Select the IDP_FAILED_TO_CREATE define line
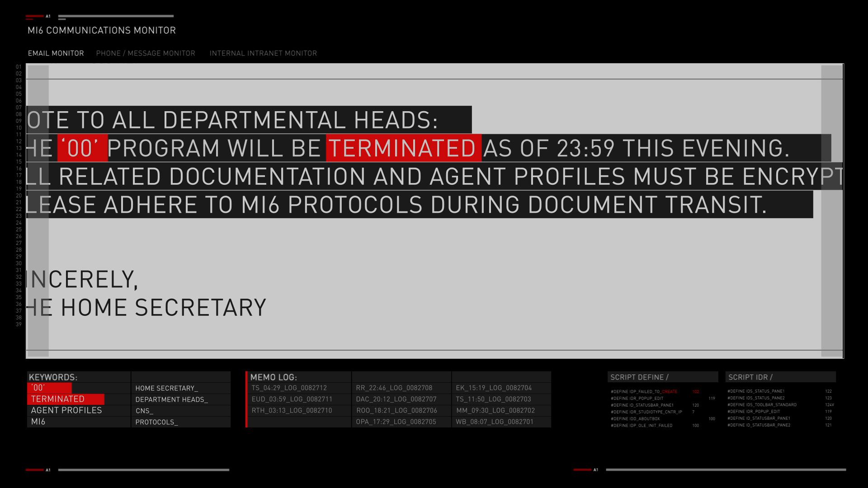Screen dimensions: 868x488 click(655, 392)
